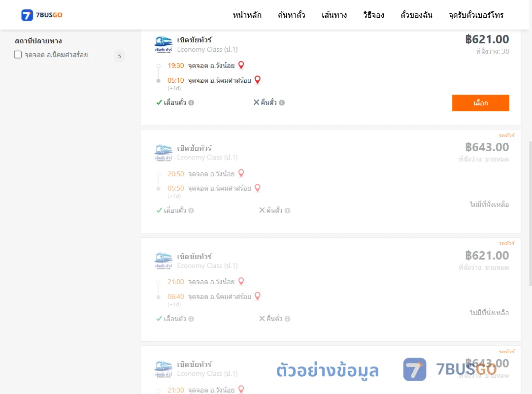The image size is (532, 394).
Task: Click the 06:40 arrival time
Action: coord(176,296)
